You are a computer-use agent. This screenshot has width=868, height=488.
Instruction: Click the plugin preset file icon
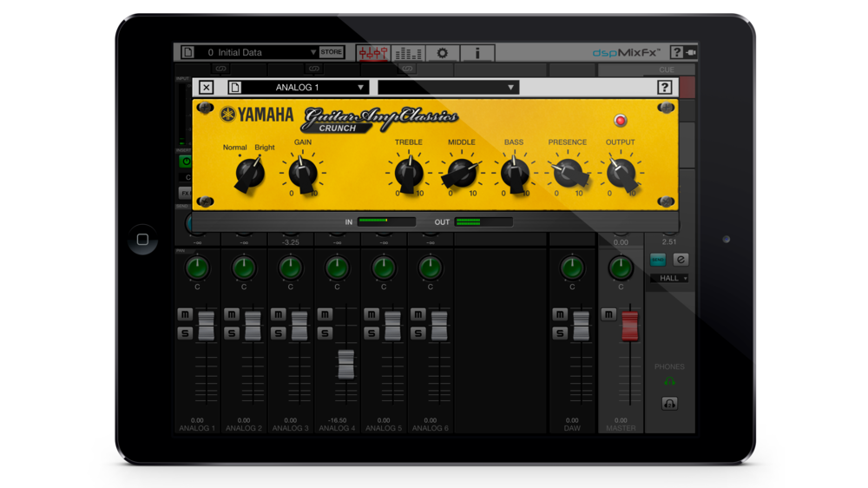pos(234,87)
